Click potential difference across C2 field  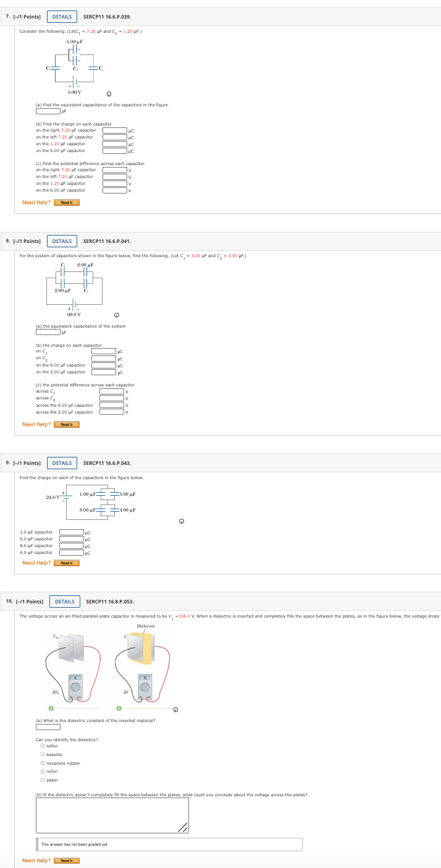(x=112, y=398)
